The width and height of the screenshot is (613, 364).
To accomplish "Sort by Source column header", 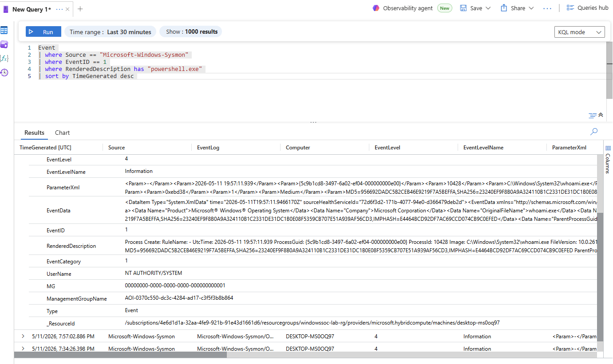I will coord(116,148).
